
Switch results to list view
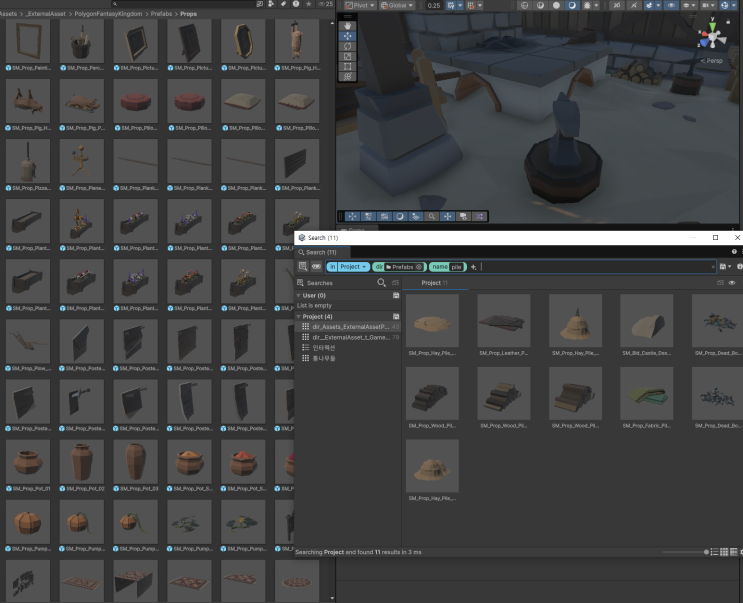[714, 552]
